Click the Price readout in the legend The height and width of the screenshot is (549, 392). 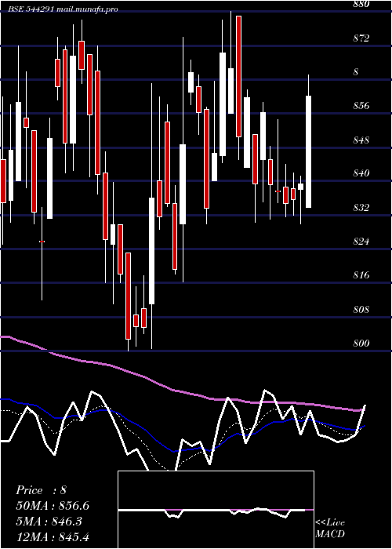[x=42, y=490]
